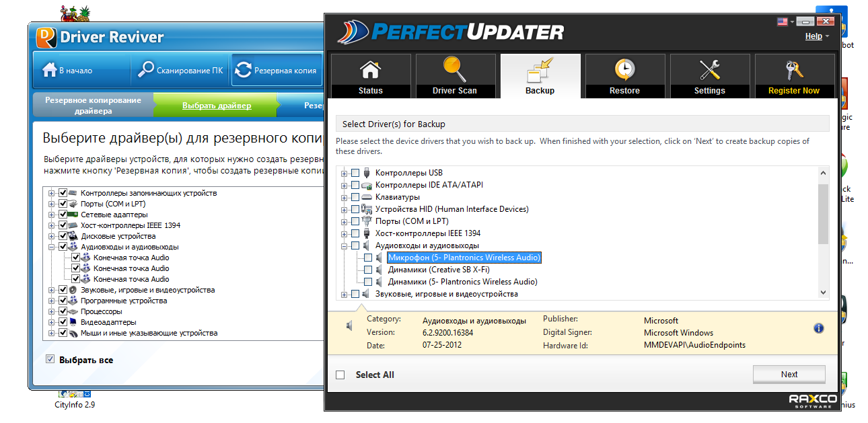Click the language flag icon
The width and height of the screenshot is (868, 423).
[x=782, y=22]
